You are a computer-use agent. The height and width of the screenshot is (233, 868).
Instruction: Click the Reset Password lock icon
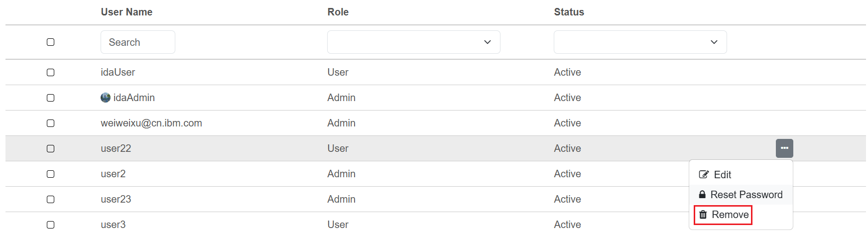tap(702, 195)
